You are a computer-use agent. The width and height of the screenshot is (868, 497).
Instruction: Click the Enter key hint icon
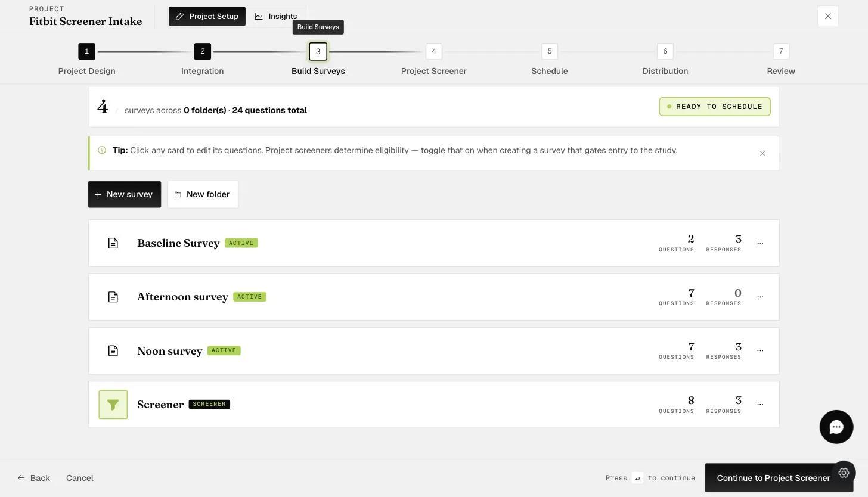click(637, 478)
